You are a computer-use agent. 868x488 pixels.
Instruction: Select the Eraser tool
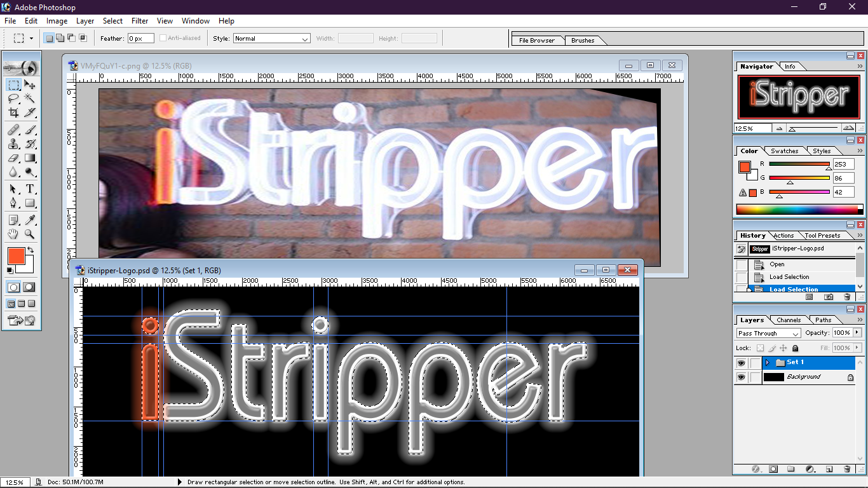coord(13,158)
